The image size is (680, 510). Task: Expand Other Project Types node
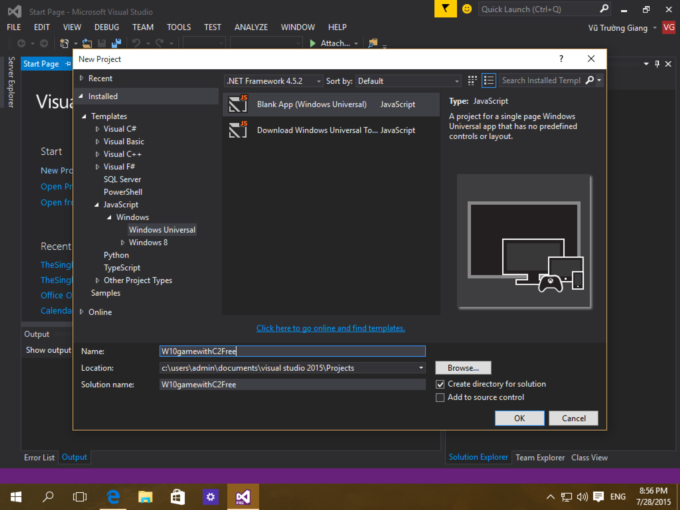pos(97,280)
